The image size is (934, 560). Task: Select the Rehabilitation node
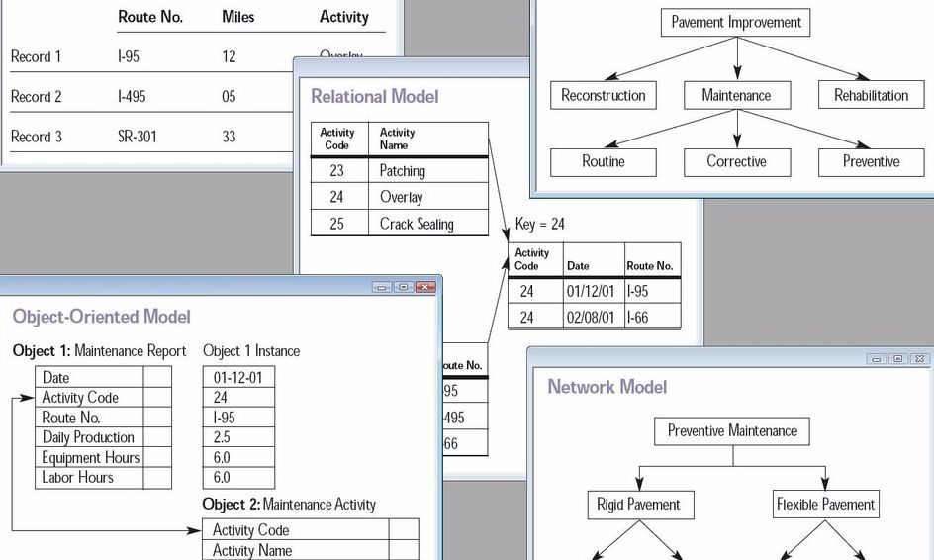click(x=871, y=95)
